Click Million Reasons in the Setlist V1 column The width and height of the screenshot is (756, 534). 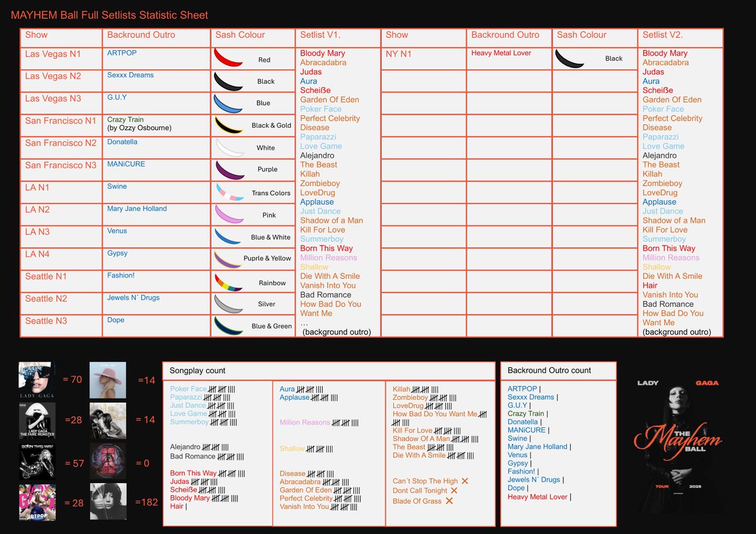point(328,258)
